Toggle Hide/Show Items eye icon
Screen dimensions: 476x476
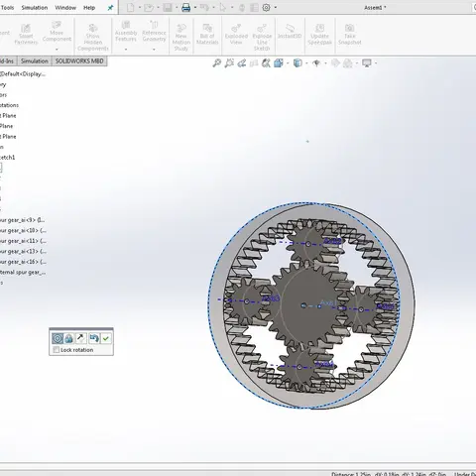(316, 62)
